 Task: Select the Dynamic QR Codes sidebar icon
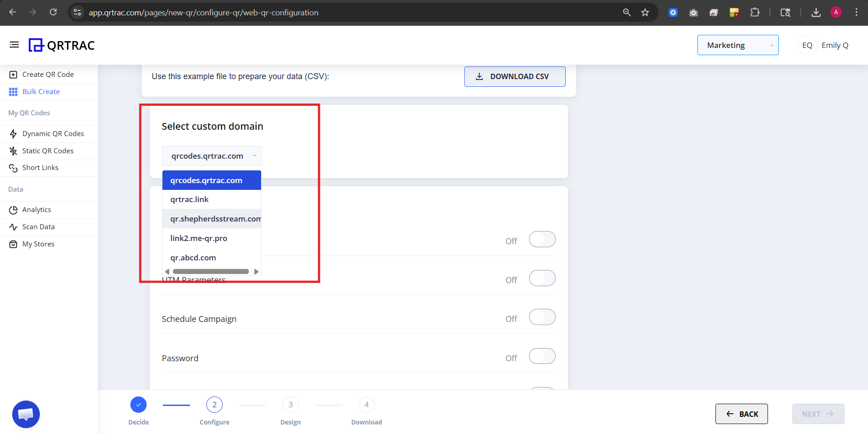(x=13, y=133)
